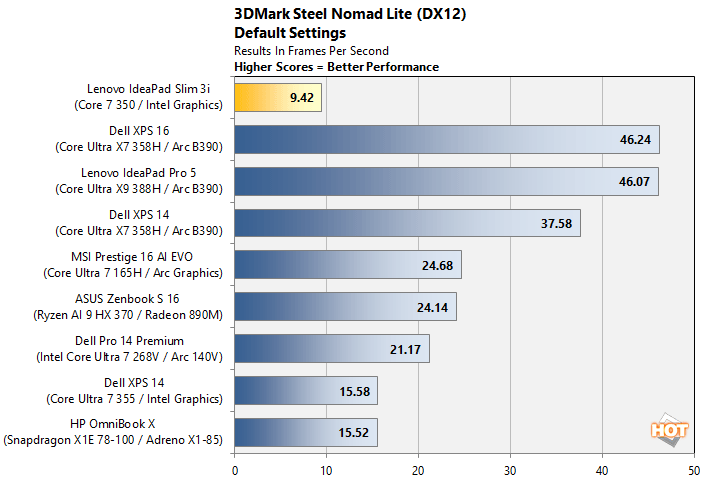The image size is (708, 481).
Task: Click "(Intel Core Ultra 7 268V / Arc 140V)" text
Action: [x=130, y=357]
